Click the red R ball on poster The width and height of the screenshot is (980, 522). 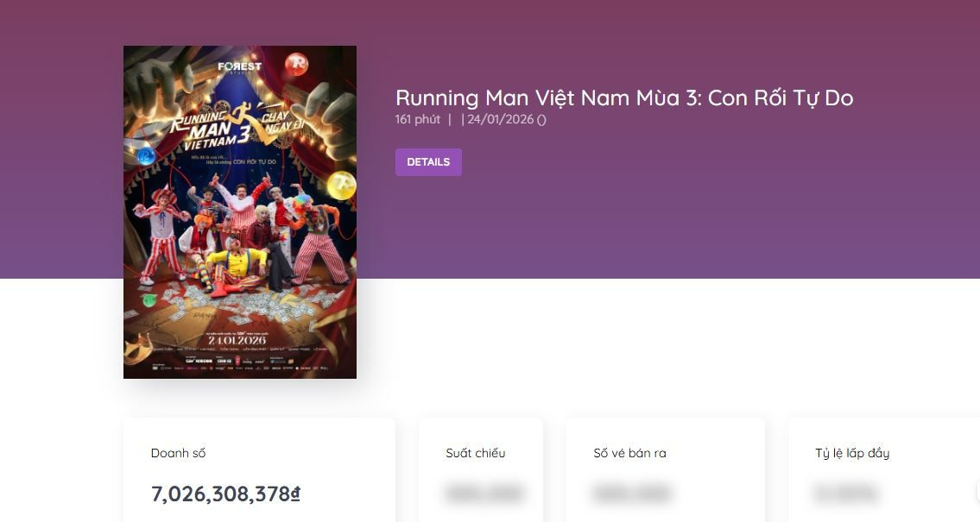click(x=297, y=65)
